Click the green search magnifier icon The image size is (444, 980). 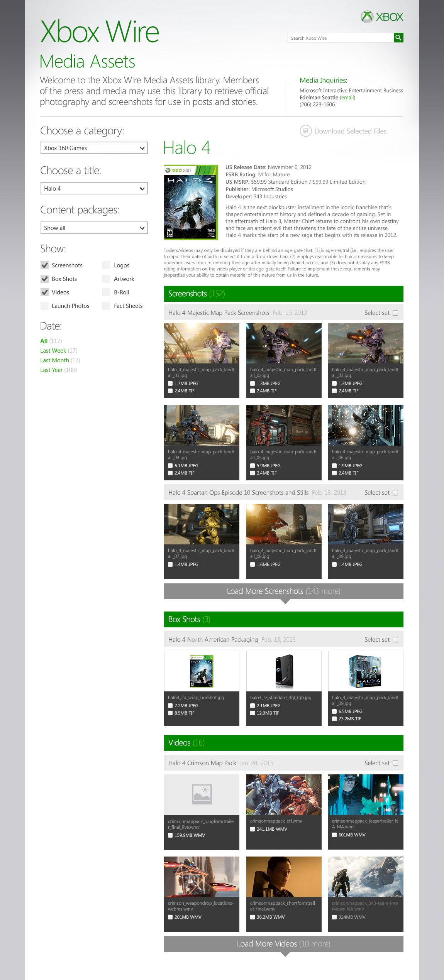point(398,37)
